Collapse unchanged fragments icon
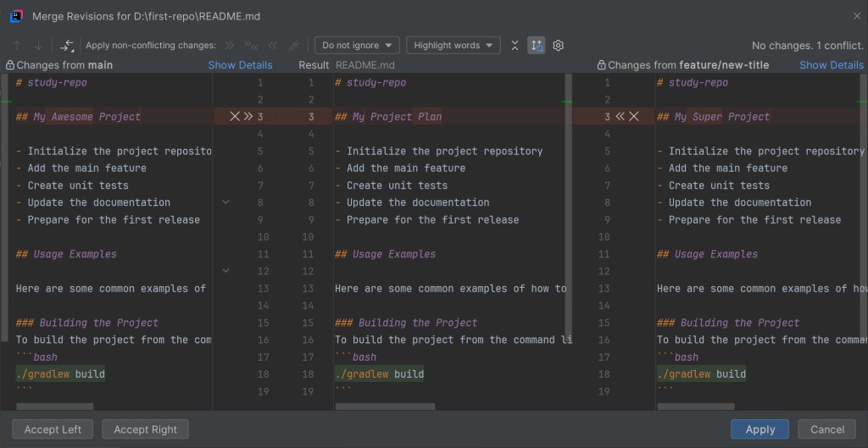This screenshot has width=868, height=448. point(515,46)
